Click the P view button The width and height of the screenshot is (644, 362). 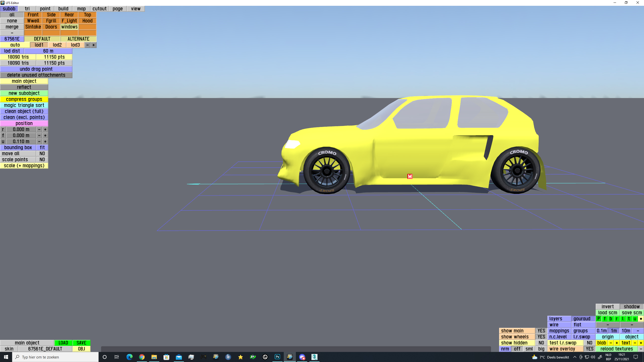[x=598, y=319]
